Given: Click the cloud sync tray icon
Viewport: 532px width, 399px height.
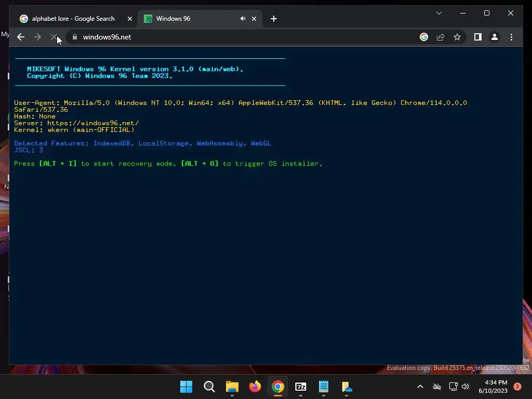Looking at the screenshot, I should pos(437,387).
